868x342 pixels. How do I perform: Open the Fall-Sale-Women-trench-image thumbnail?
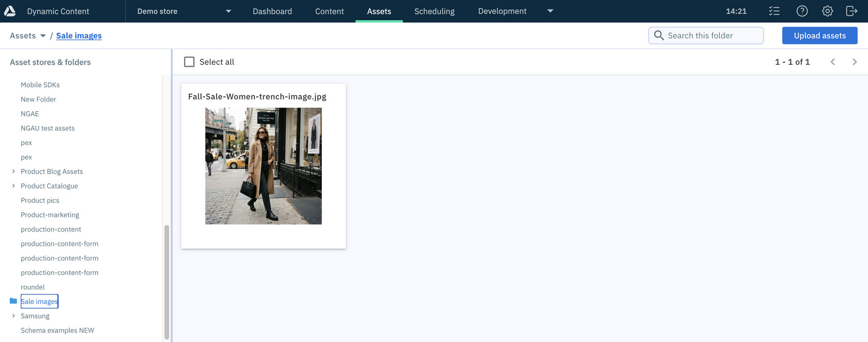(x=264, y=166)
